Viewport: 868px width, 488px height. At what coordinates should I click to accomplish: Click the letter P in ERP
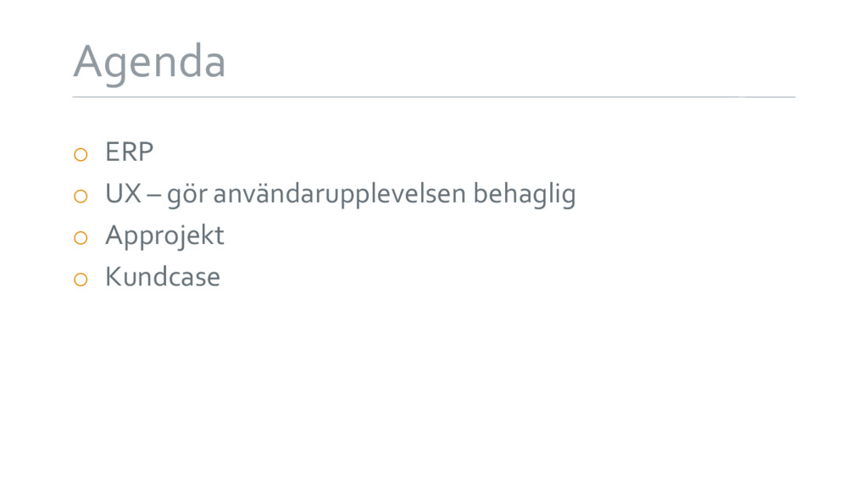(146, 152)
